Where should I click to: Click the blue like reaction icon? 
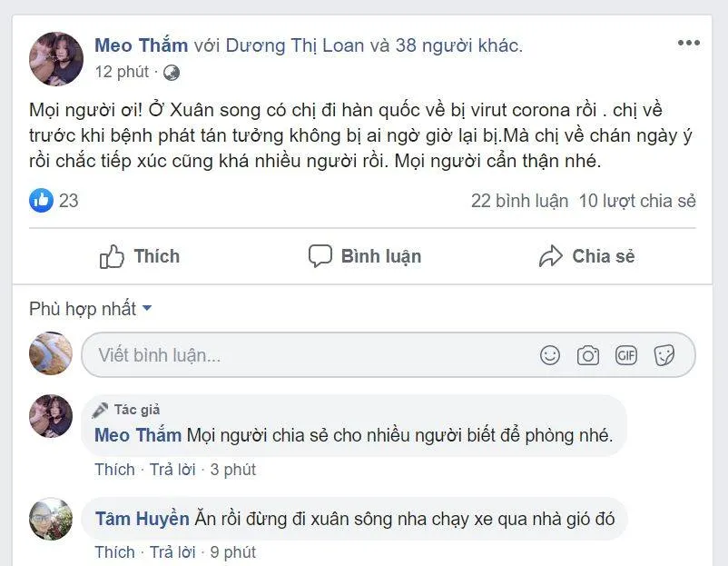tap(41, 201)
